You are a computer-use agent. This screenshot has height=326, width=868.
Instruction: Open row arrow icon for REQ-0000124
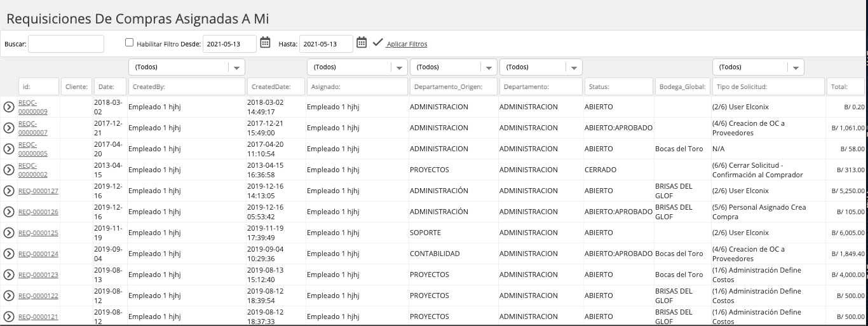point(9,254)
